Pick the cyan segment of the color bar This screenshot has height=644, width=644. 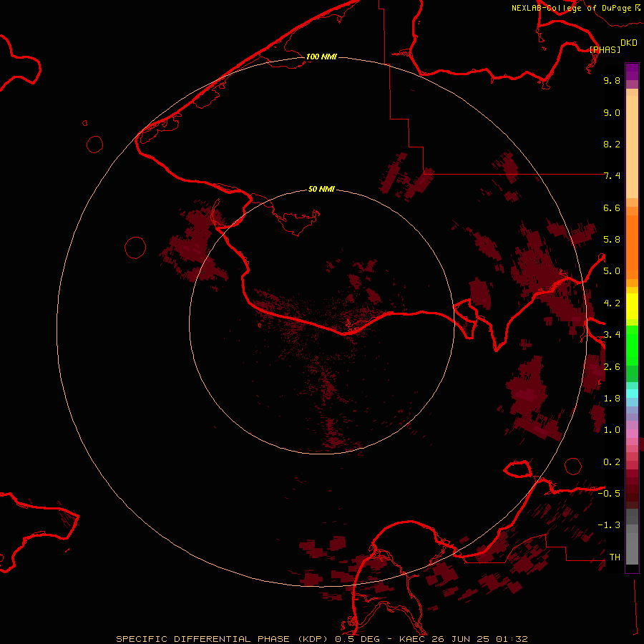point(632,393)
